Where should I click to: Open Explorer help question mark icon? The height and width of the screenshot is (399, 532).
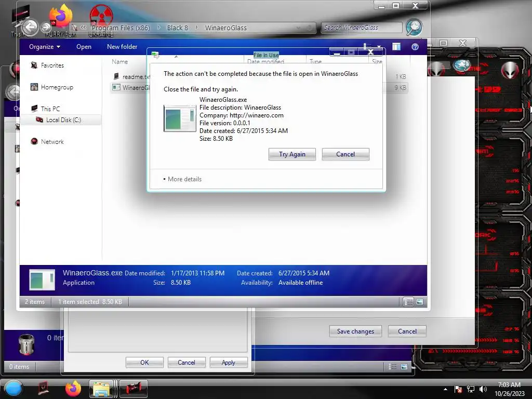(415, 47)
